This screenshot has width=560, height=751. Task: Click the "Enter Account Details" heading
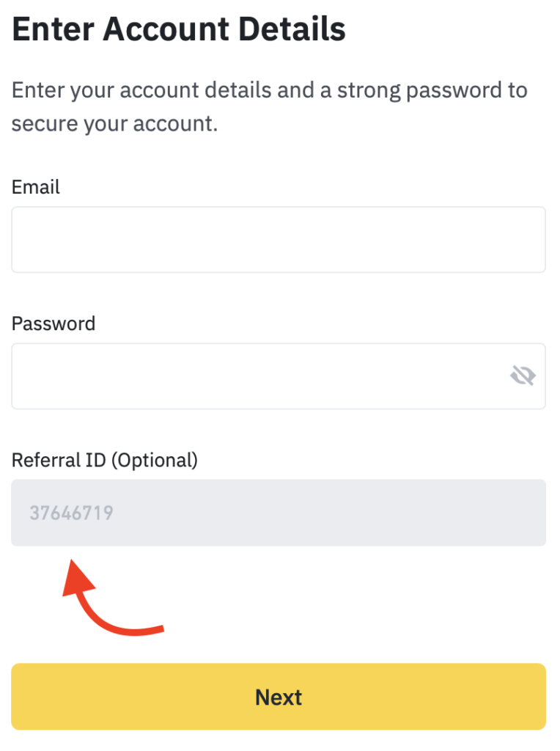coord(179,29)
